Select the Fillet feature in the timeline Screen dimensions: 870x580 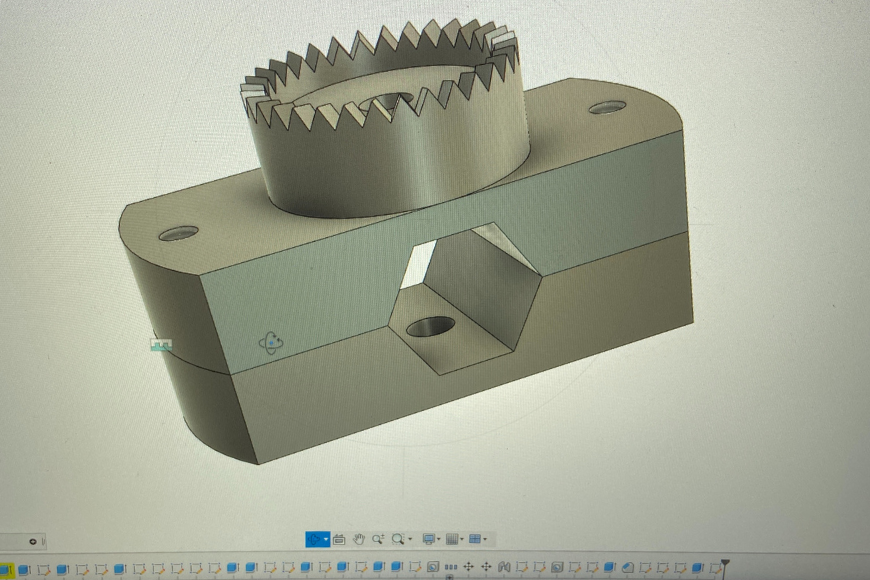[628, 567]
